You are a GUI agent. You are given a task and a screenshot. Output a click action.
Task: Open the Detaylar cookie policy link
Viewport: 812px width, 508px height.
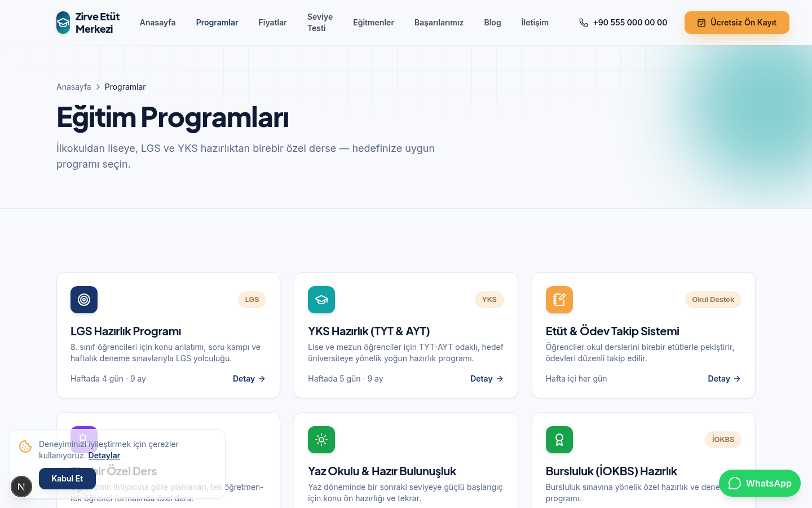[x=104, y=456]
